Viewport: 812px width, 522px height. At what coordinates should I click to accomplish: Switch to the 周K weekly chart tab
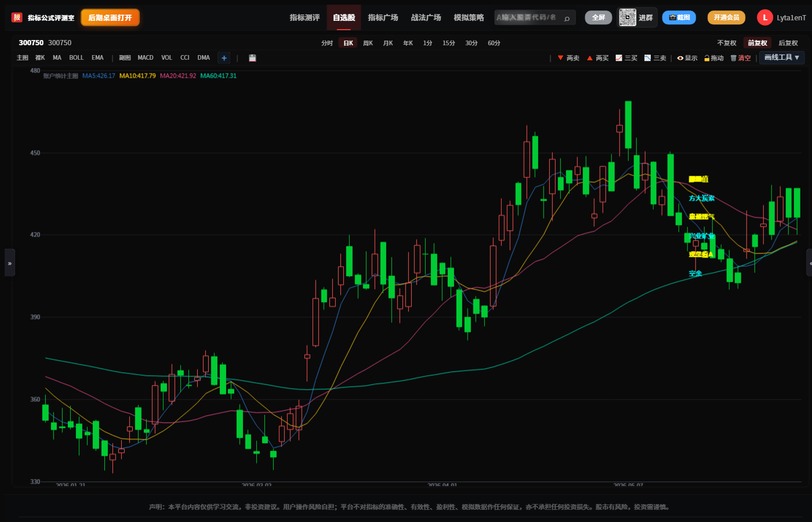click(x=368, y=43)
